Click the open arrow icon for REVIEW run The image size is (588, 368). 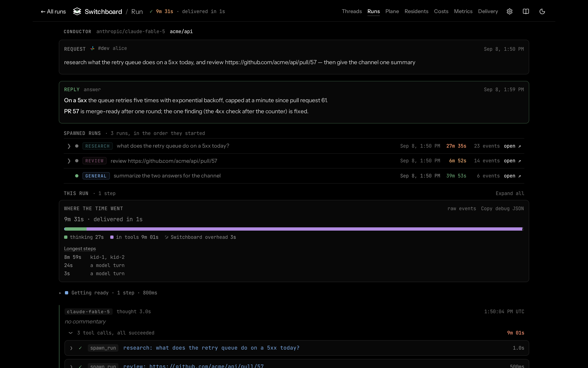(519, 161)
